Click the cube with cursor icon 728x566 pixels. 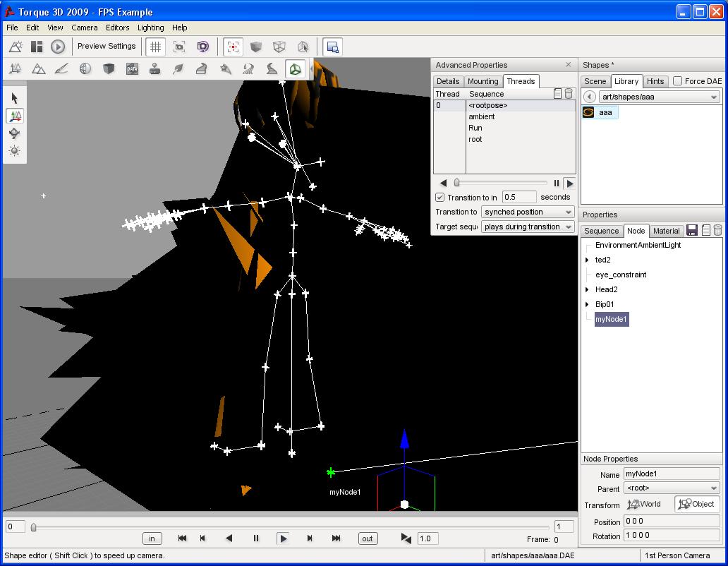(x=303, y=47)
